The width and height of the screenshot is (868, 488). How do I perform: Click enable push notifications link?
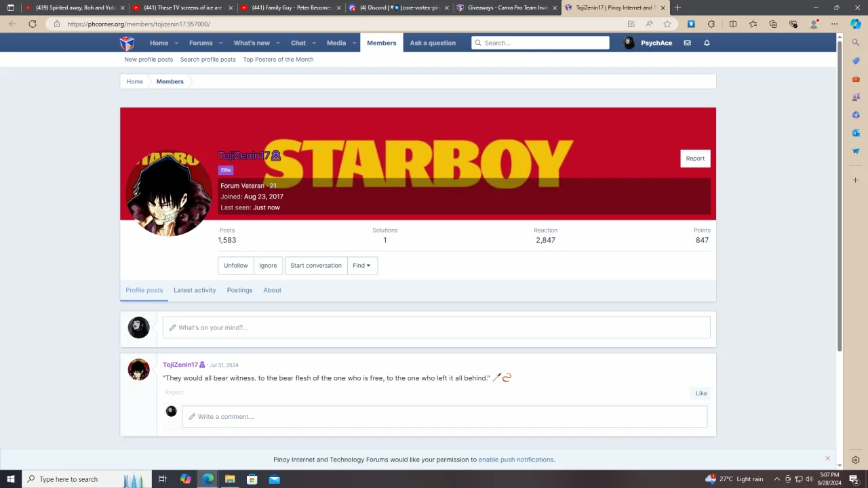[x=516, y=460]
